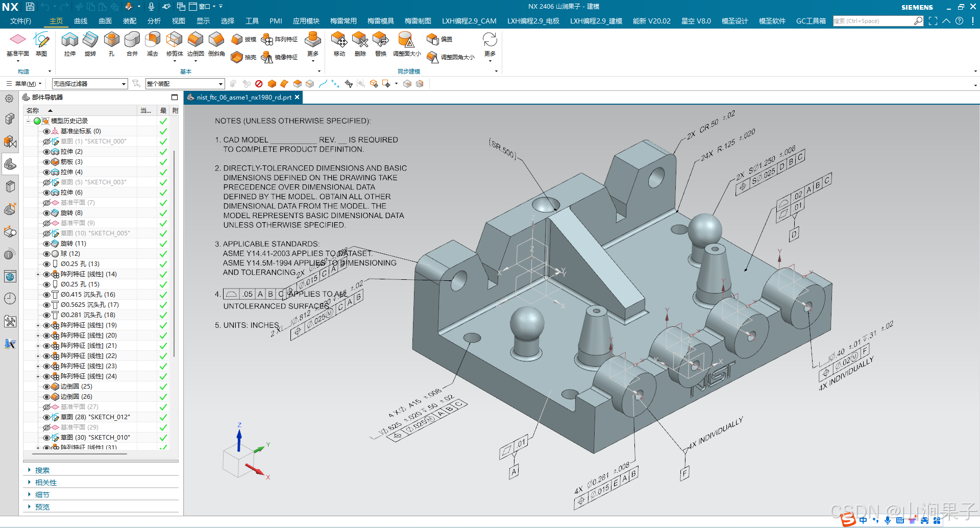Select the 镜像特征 mirror feature tool
This screenshot has width=980, height=528.
(x=279, y=57)
